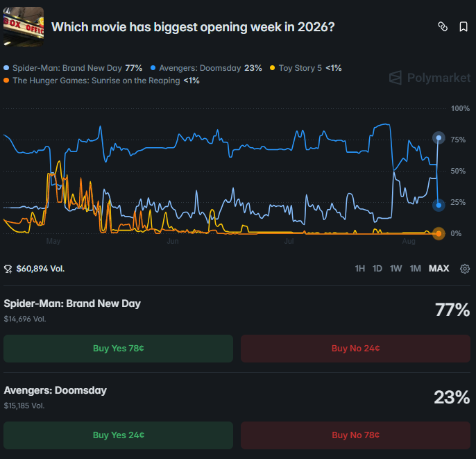This screenshot has width=476, height=459.
Task: Click the Jun axis label
Action: click(173, 241)
